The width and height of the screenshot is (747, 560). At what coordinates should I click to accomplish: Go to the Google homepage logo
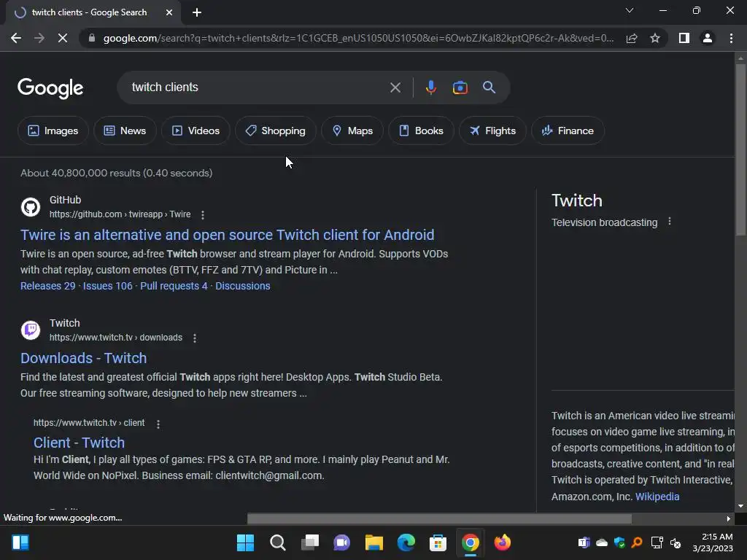[x=50, y=88]
